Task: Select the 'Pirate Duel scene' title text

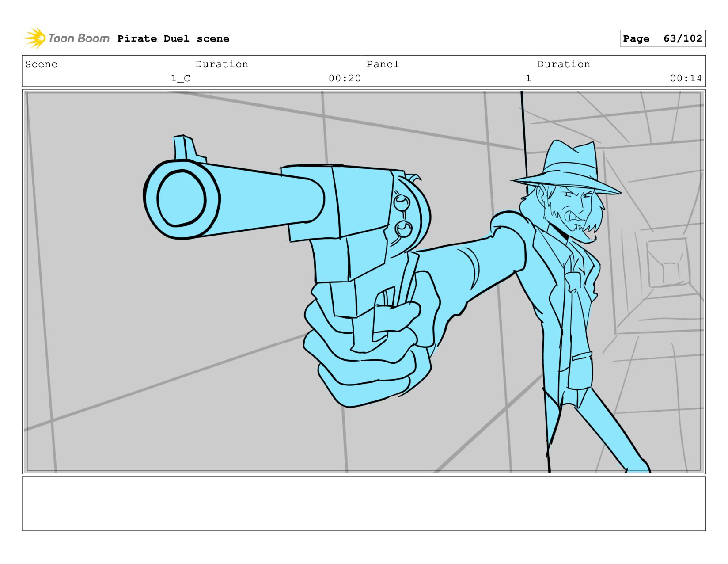Action: [173, 38]
